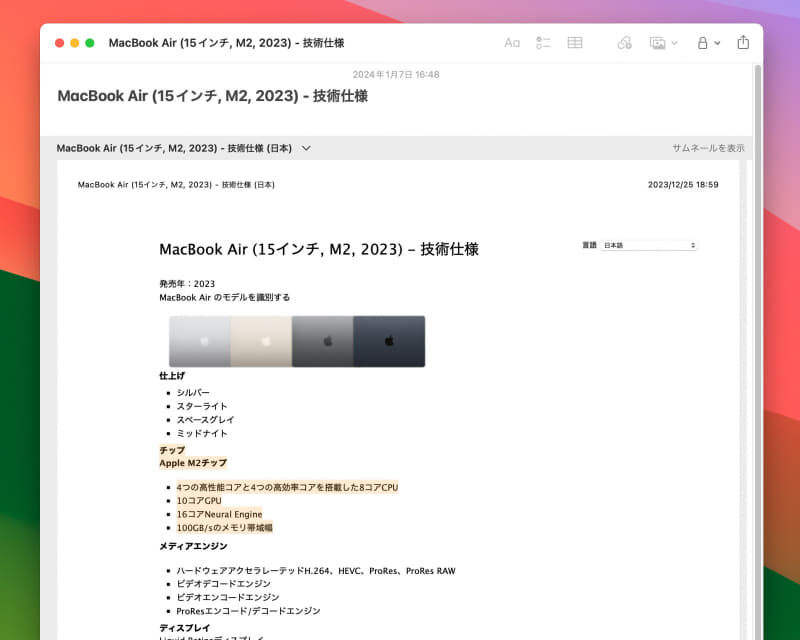Open the media insertion dropdown chevron
This screenshot has height=640, width=800.
pyautogui.click(x=673, y=42)
